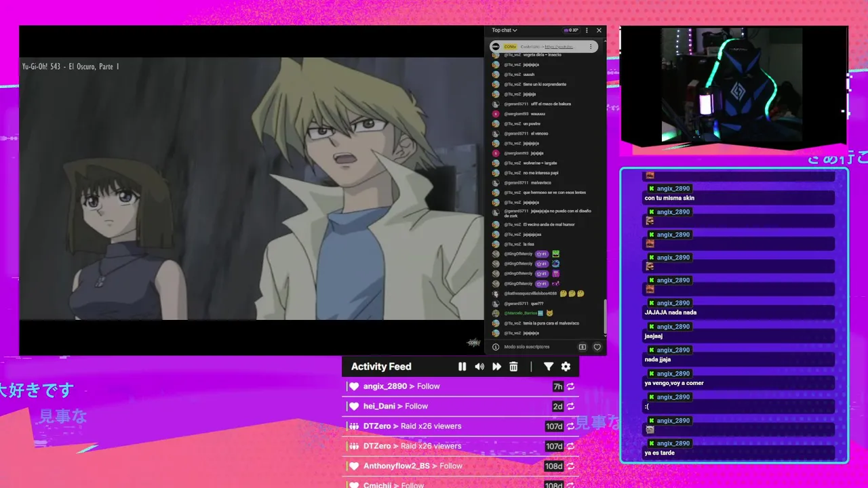Viewport: 868px width, 488px height.
Task: Select the hei_Dani Follow feed entry
Action: 460,406
